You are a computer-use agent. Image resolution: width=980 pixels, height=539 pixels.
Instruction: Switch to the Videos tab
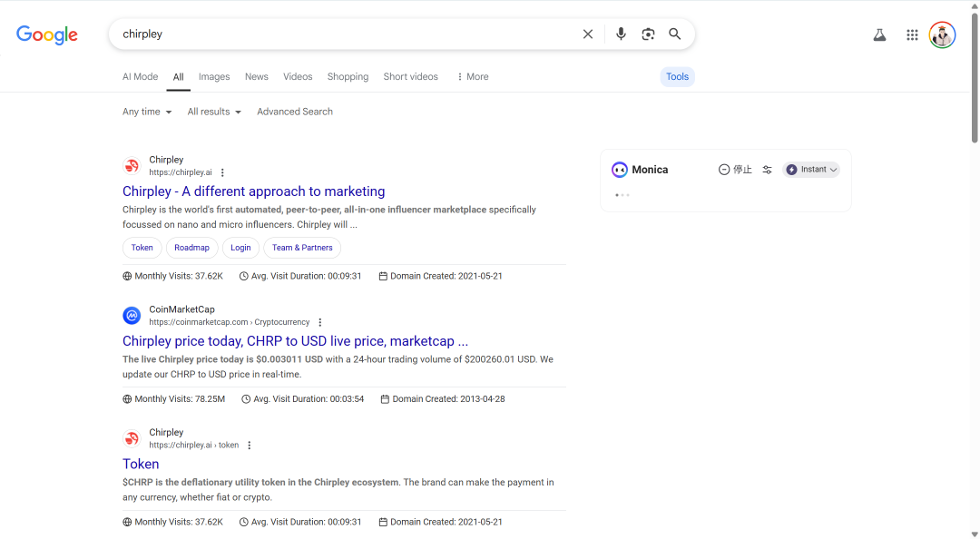298,77
